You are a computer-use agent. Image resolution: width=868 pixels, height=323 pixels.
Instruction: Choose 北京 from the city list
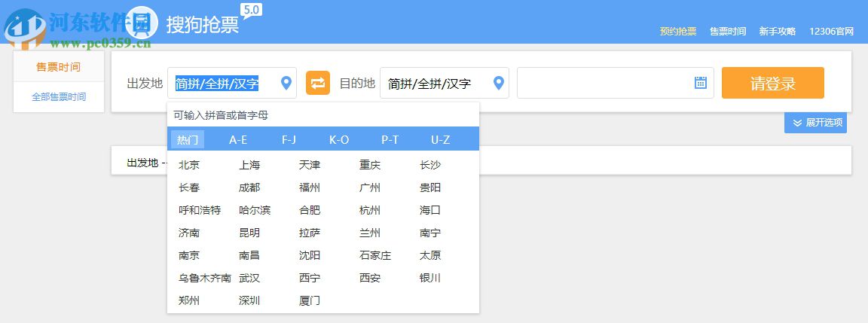click(189, 165)
